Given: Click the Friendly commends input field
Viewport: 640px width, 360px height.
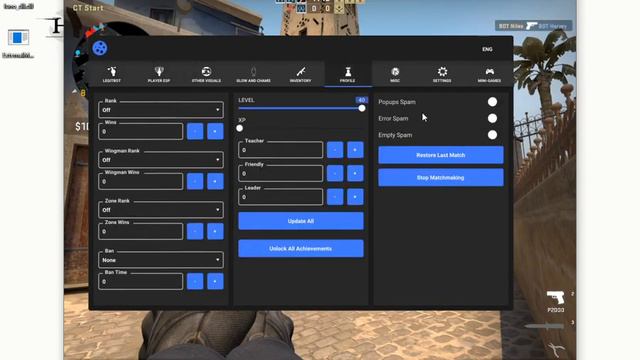Looking at the screenshot, I should click(x=280, y=173).
